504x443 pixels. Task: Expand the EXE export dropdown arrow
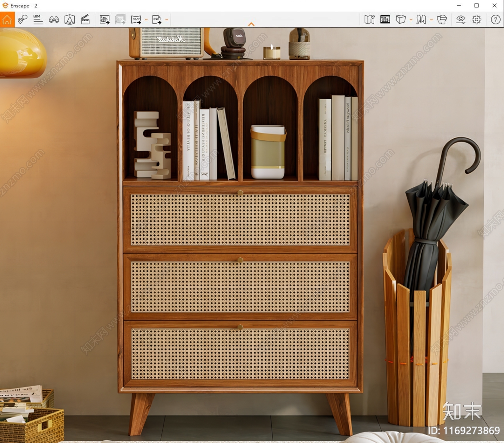(167, 20)
